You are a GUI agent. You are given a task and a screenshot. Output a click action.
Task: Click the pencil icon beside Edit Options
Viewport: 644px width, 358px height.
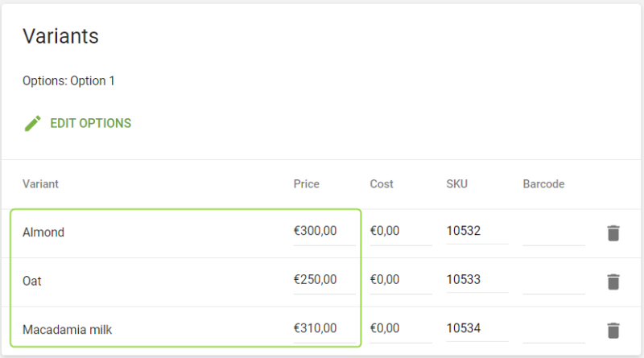(32, 123)
